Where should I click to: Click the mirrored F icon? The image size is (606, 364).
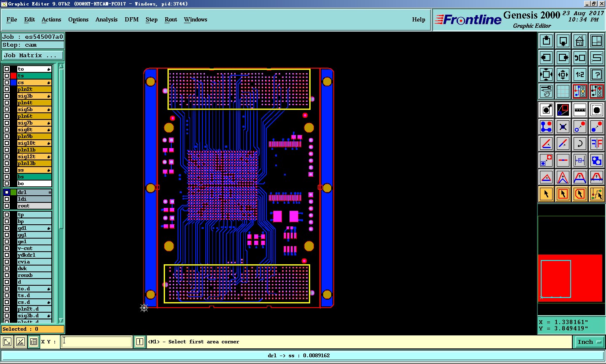coord(597,143)
